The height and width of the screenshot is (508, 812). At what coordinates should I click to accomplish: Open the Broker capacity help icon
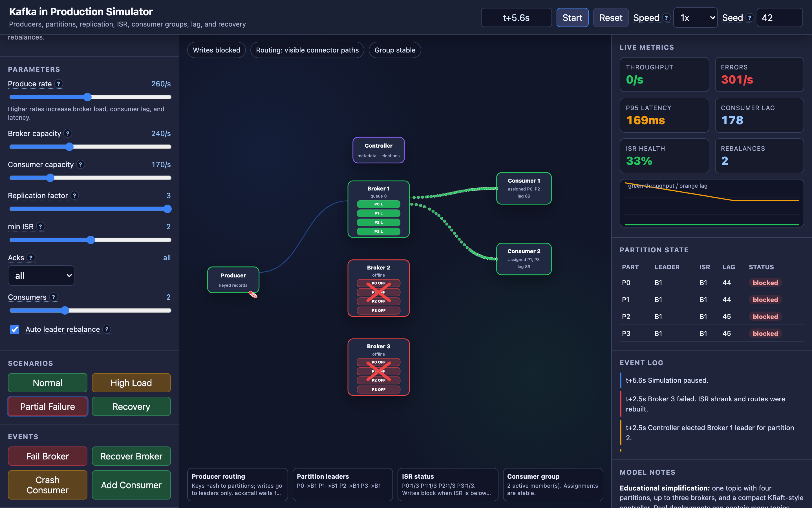(x=68, y=133)
